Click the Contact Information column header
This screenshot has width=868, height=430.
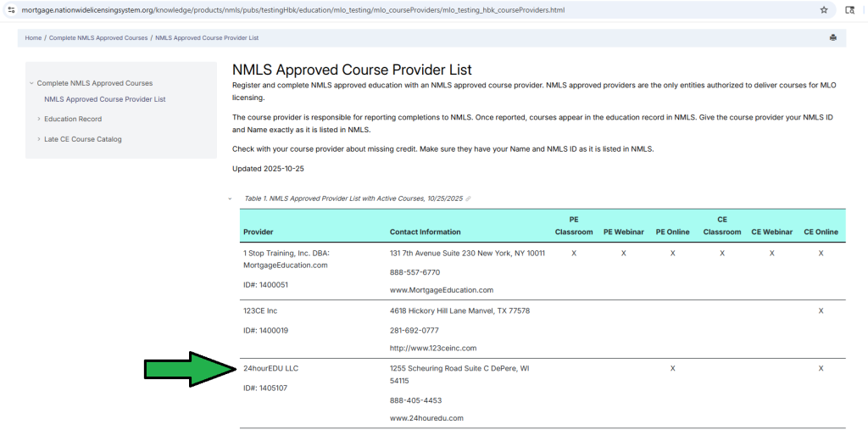(x=426, y=232)
